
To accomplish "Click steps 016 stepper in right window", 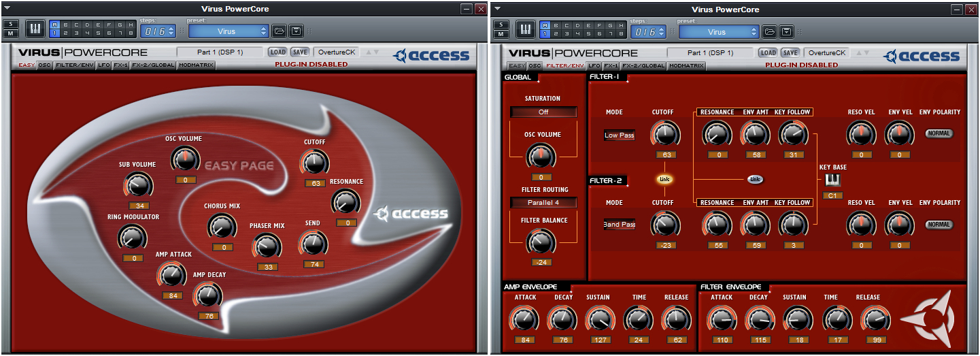I will click(x=649, y=31).
